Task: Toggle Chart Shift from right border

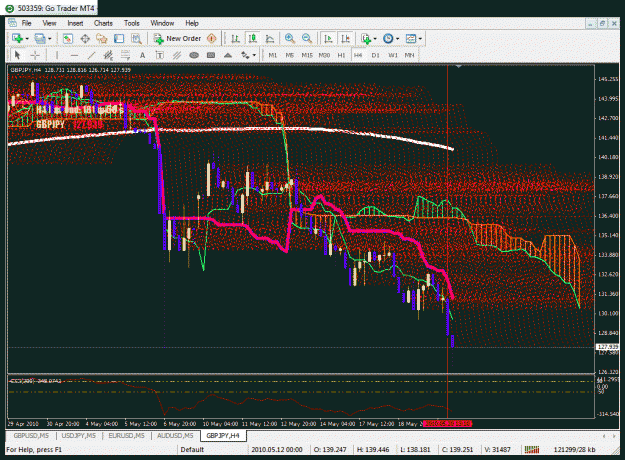Action: pyautogui.click(x=345, y=39)
